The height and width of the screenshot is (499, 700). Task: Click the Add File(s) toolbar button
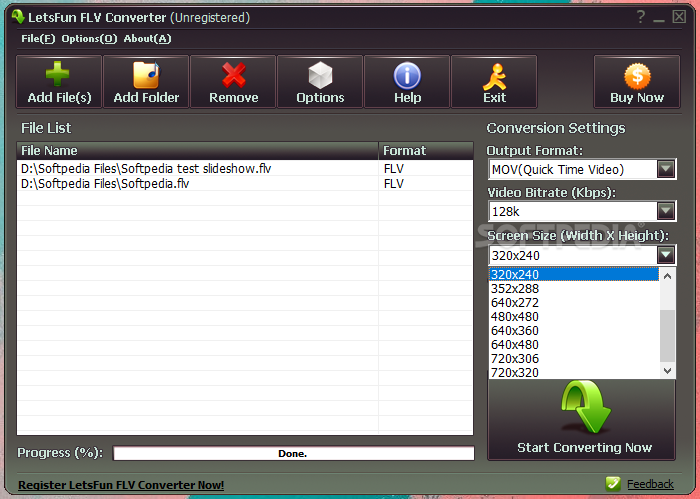click(x=59, y=82)
